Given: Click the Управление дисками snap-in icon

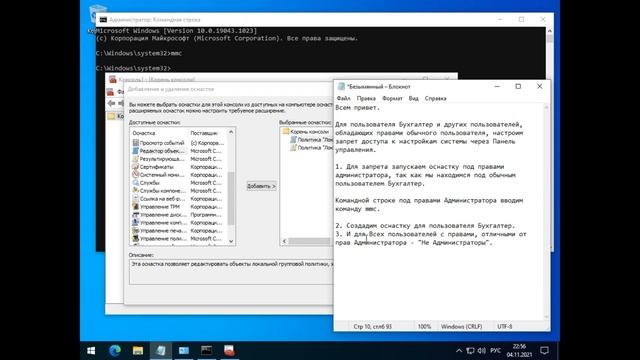Looking at the screenshot, I should 136,215.
